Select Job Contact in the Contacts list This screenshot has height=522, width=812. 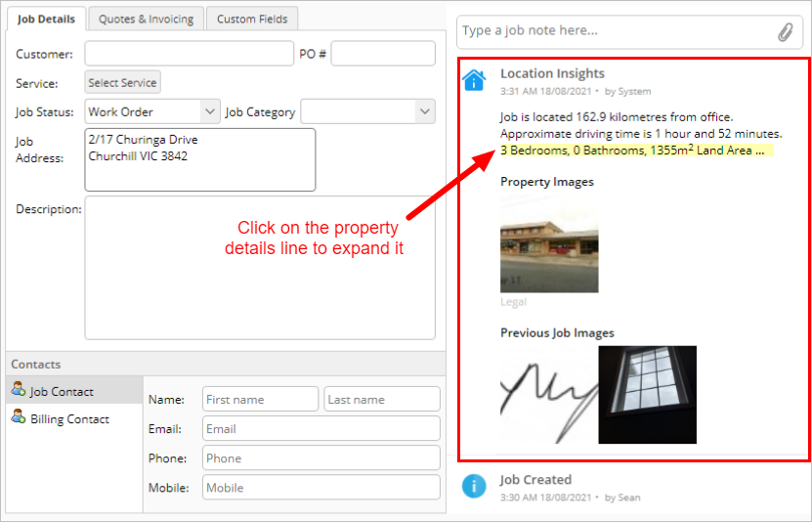[x=74, y=390]
